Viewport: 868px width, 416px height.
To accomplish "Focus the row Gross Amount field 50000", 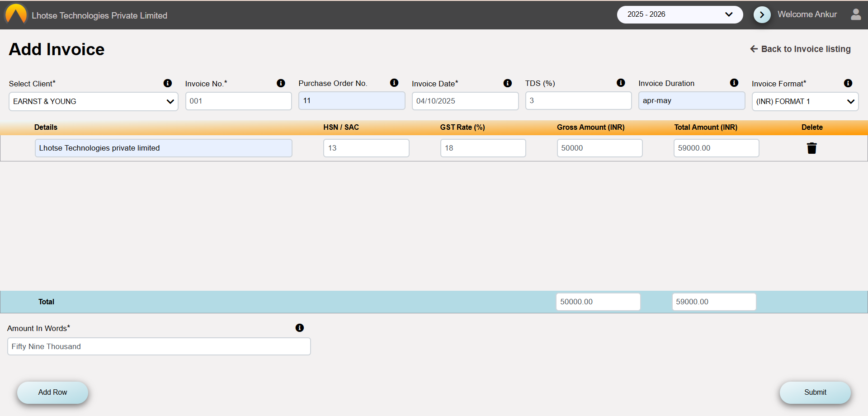I will coord(600,148).
